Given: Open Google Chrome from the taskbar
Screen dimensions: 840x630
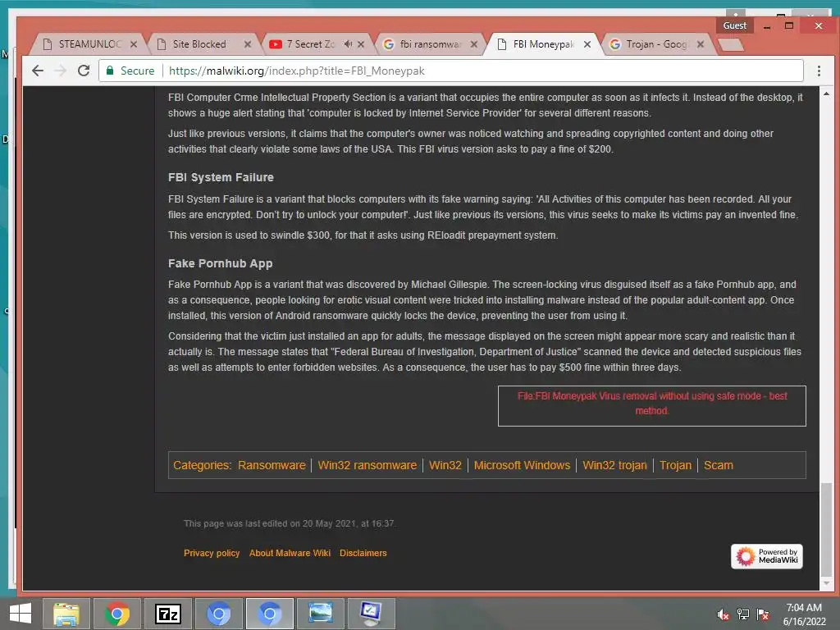Looking at the screenshot, I should tap(117, 614).
